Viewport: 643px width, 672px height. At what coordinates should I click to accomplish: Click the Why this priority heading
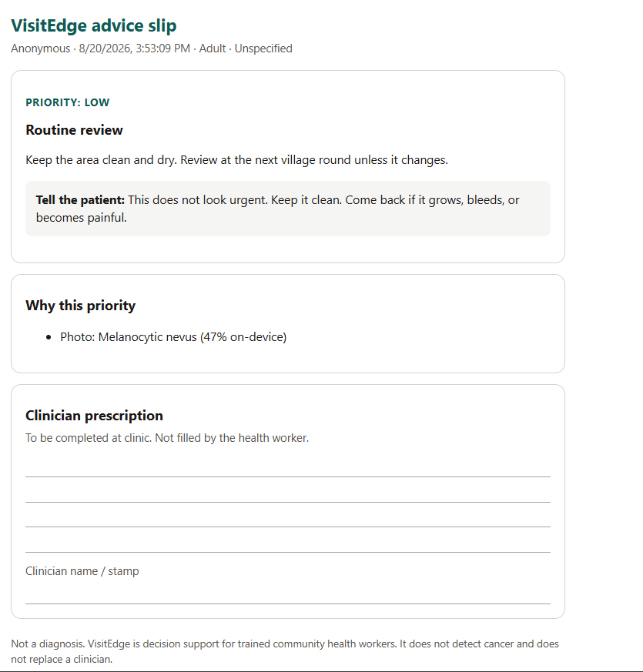[x=81, y=306]
